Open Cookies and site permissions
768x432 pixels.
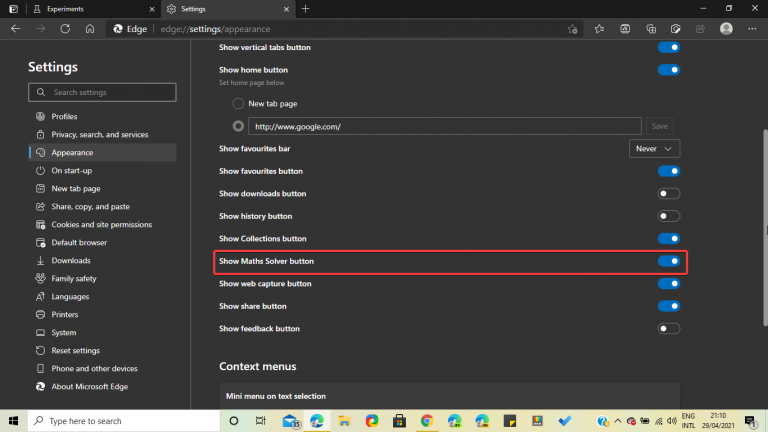pos(103,224)
